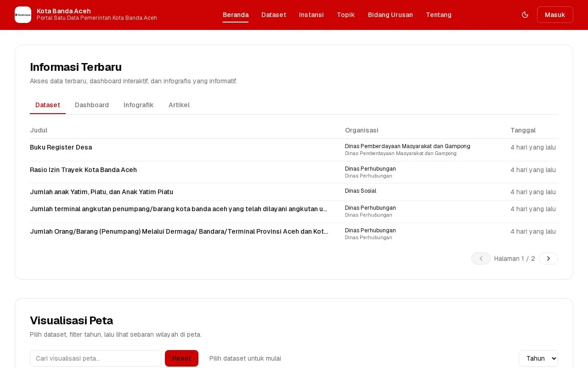Screen dimensions: 588x368
Task: Click the date in the Buku Register Desa row
Action: point(533,147)
